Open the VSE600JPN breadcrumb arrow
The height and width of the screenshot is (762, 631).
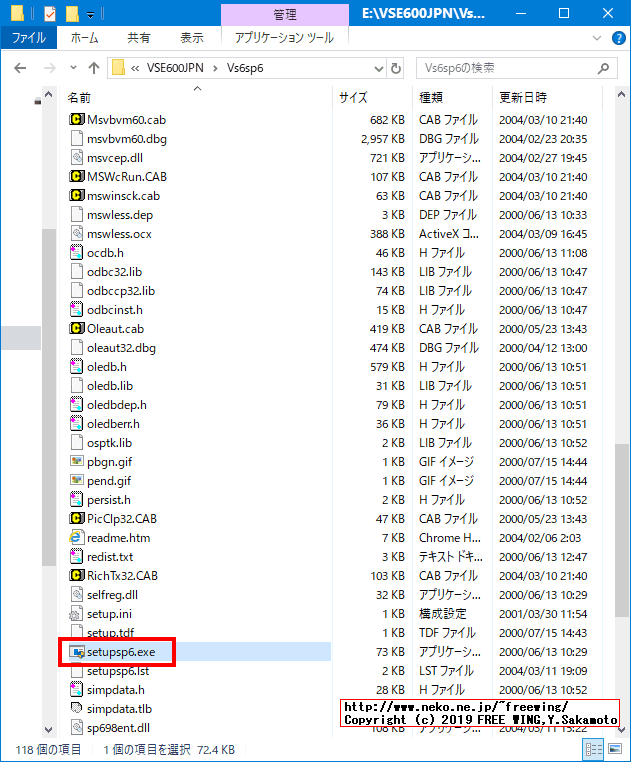tap(215, 69)
